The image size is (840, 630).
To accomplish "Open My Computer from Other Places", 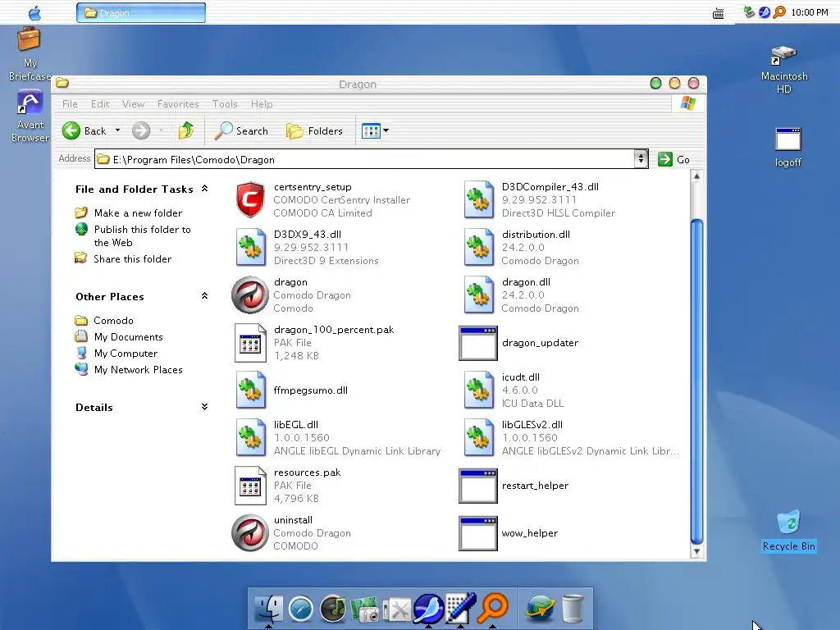I will (126, 354).
